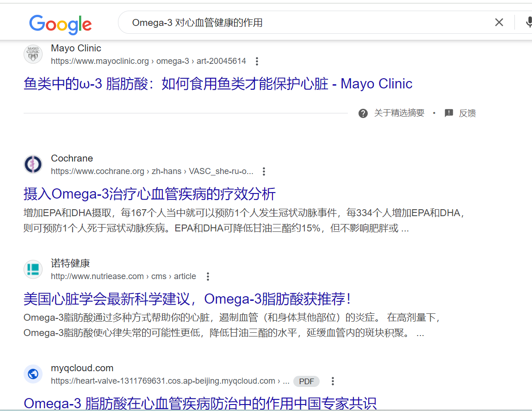Click the www.cochrane.org URL breadcrumb
532x411 pixels.
coord(152,171)
